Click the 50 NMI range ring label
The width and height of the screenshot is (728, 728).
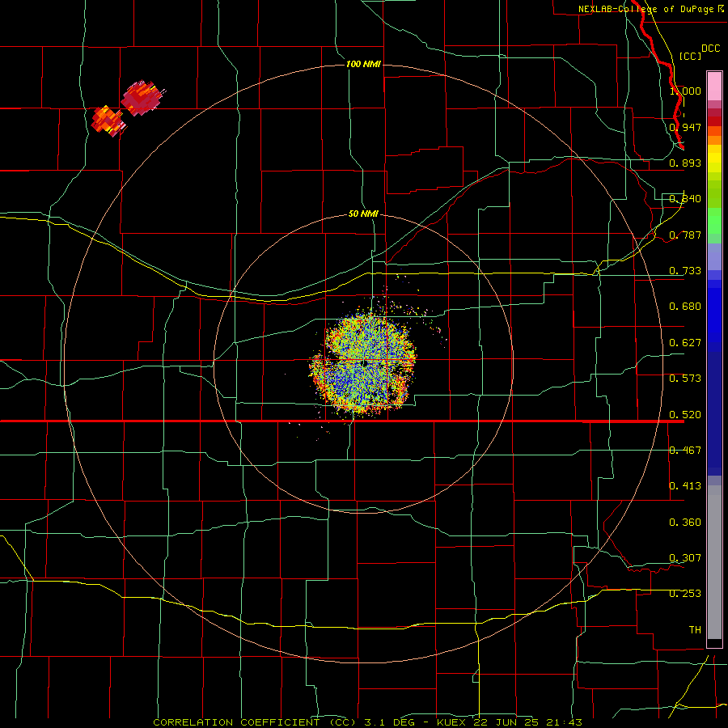(x=363, y=214)
